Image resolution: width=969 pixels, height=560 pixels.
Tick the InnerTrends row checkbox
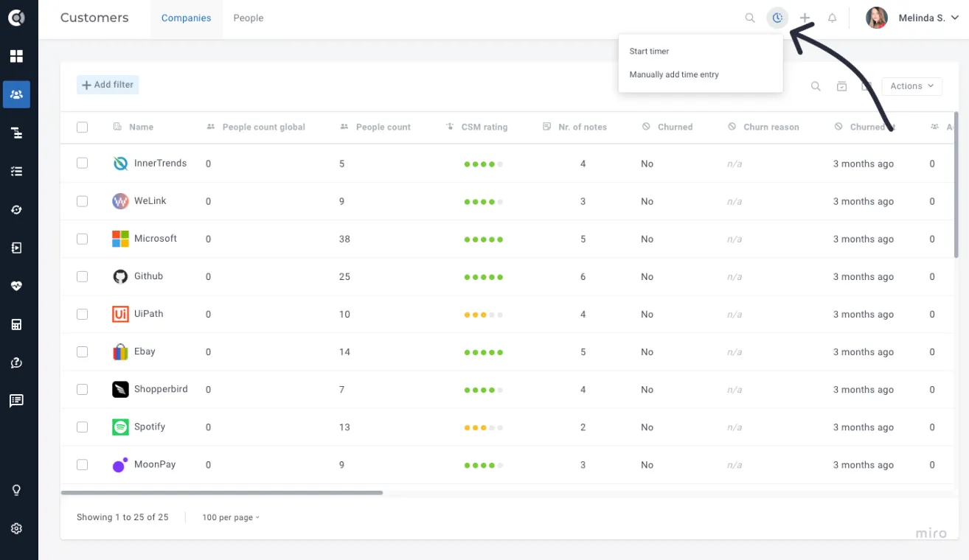[82, 164]
